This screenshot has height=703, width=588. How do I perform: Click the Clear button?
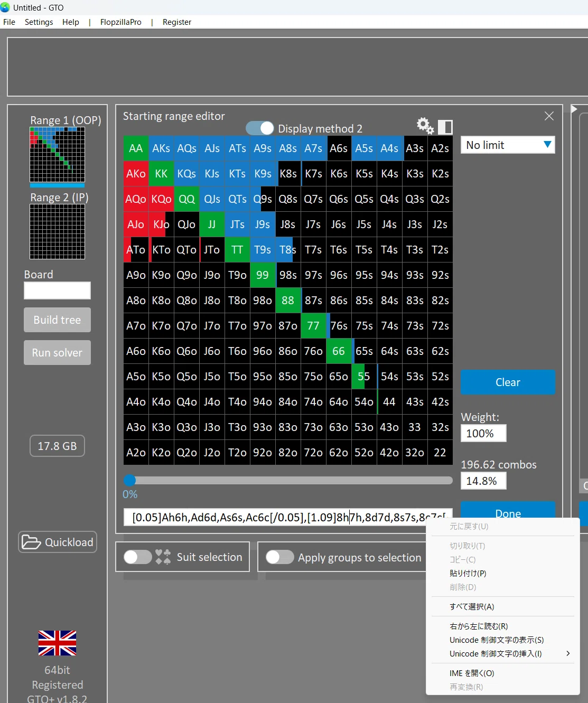coord(508,382)
